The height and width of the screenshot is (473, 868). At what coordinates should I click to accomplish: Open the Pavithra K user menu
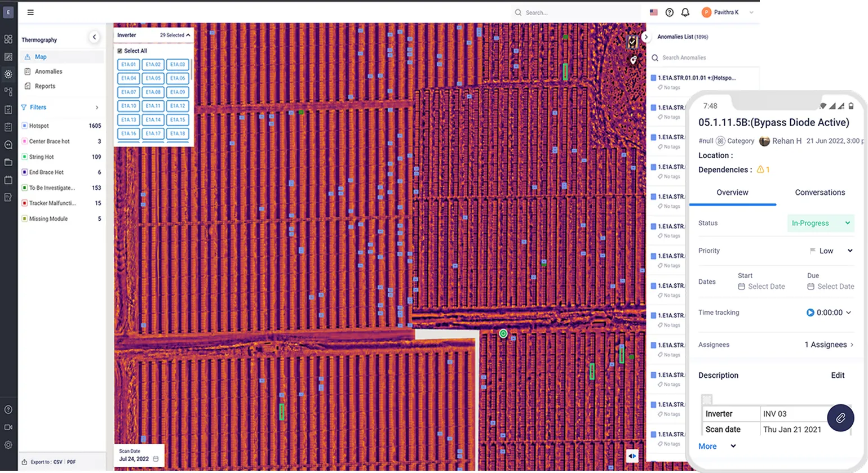tap(728, 12)
